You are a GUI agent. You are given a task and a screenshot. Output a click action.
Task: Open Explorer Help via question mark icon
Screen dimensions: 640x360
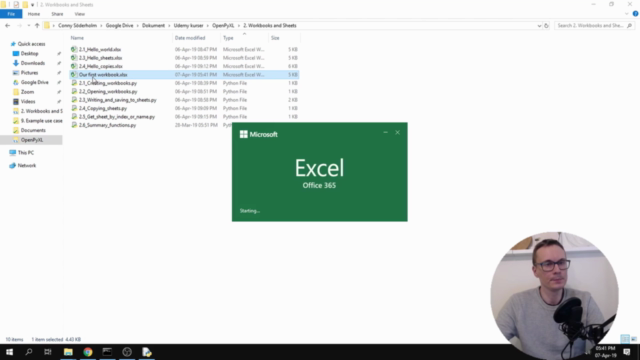click(636, 14)
